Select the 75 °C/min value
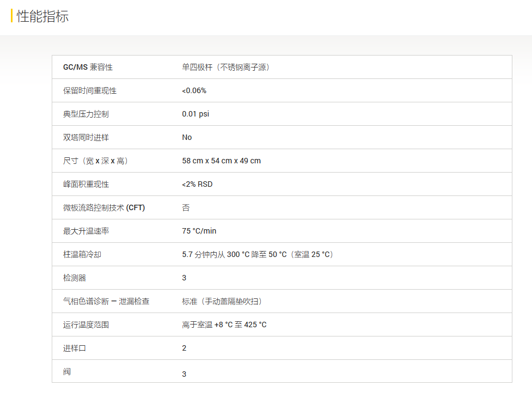 coord(199,231)
